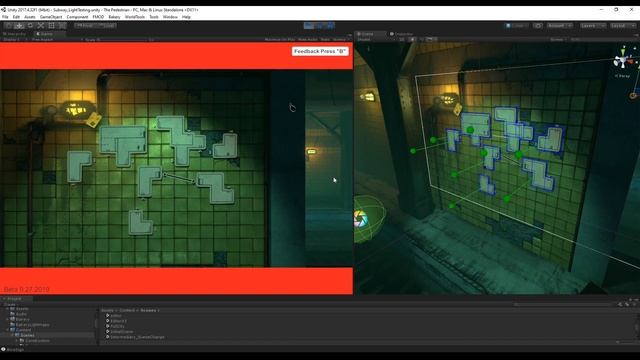Select the Move tool in the toolbar
The height and width of the screenshot is (360, 640).
pos(19,25)
